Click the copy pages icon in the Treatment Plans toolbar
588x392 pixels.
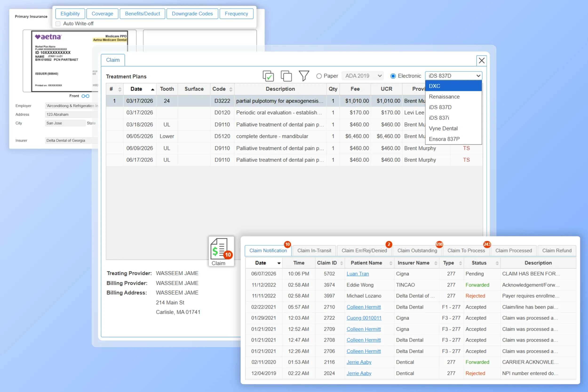286,76
